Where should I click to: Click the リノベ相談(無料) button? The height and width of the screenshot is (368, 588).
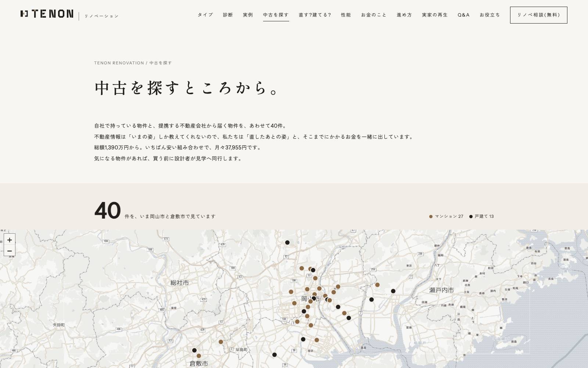pyautogui.click(x=539, y=15)
